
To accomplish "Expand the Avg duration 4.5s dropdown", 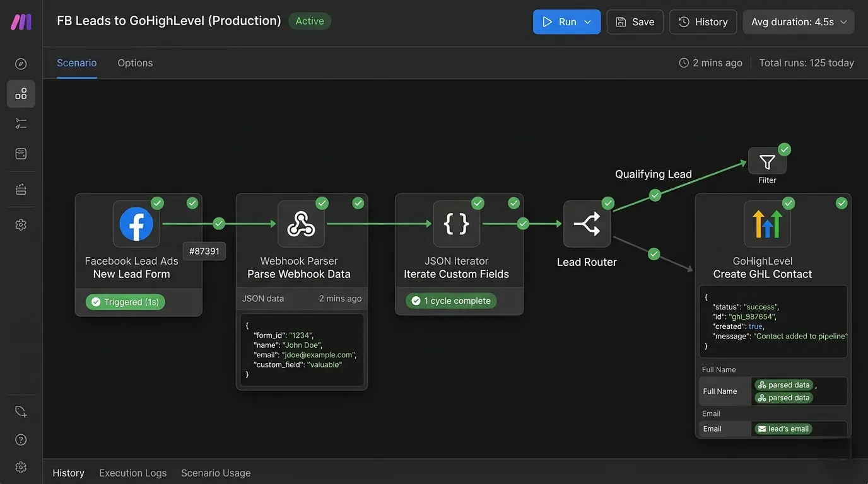I will tap(799, 22).
